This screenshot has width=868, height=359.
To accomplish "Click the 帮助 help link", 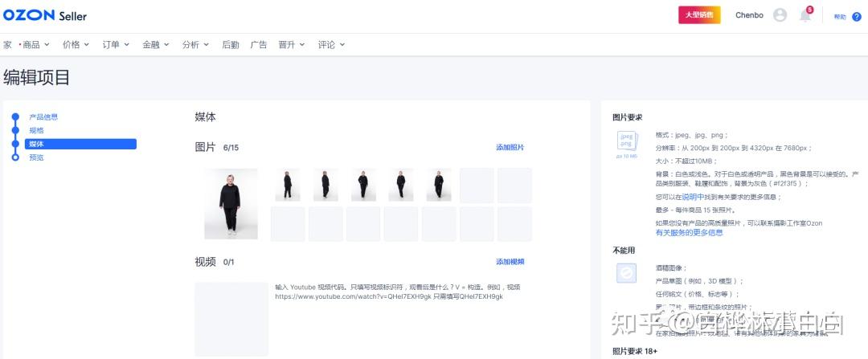I will click(840, 17).
